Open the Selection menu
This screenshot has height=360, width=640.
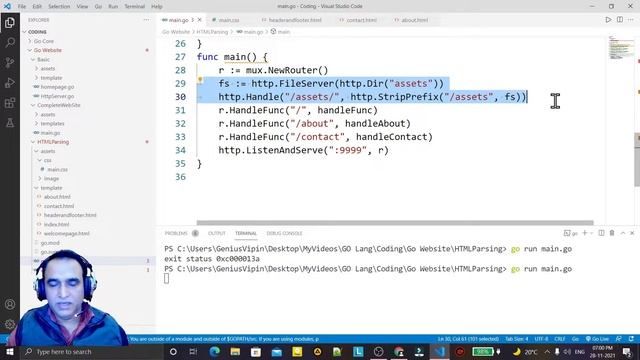[x=59, y=6]
